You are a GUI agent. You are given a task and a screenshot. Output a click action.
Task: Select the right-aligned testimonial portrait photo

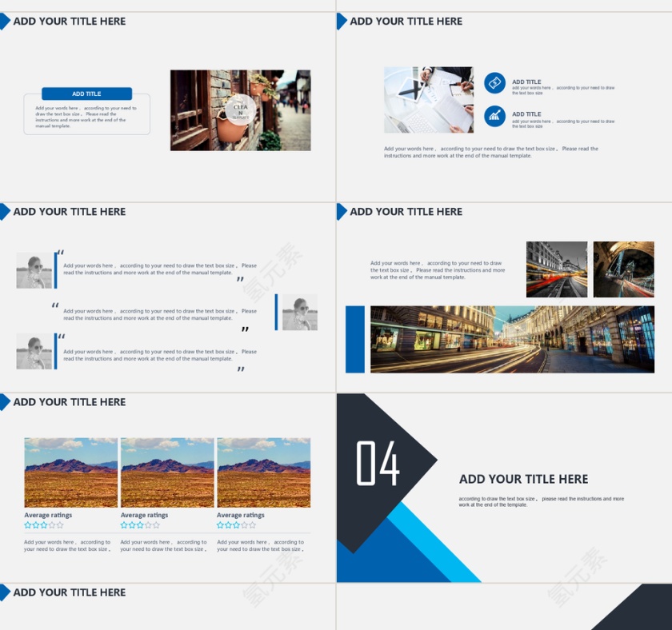[300, 312]
